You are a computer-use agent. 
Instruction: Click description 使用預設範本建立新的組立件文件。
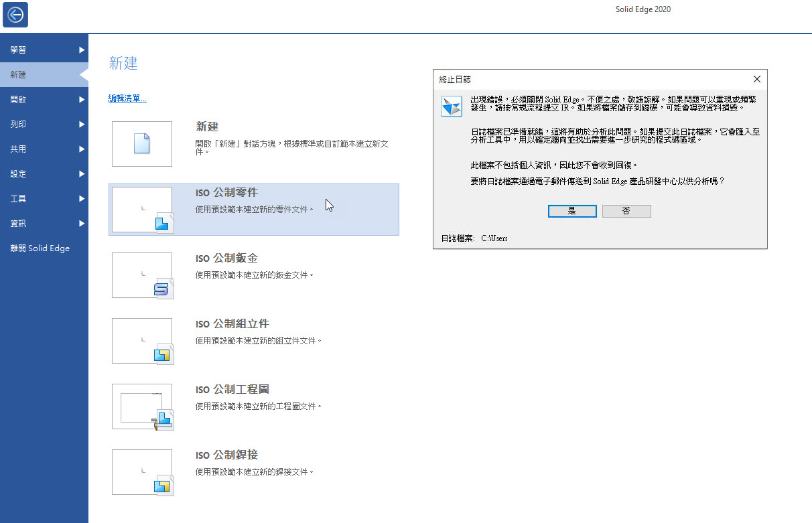(259, 341)
